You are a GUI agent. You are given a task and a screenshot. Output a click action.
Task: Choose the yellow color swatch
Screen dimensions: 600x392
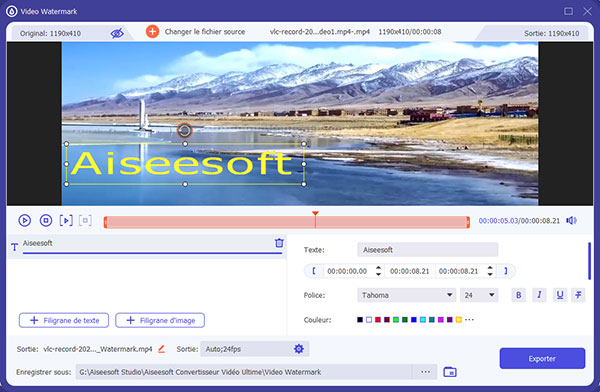point(459,320)
